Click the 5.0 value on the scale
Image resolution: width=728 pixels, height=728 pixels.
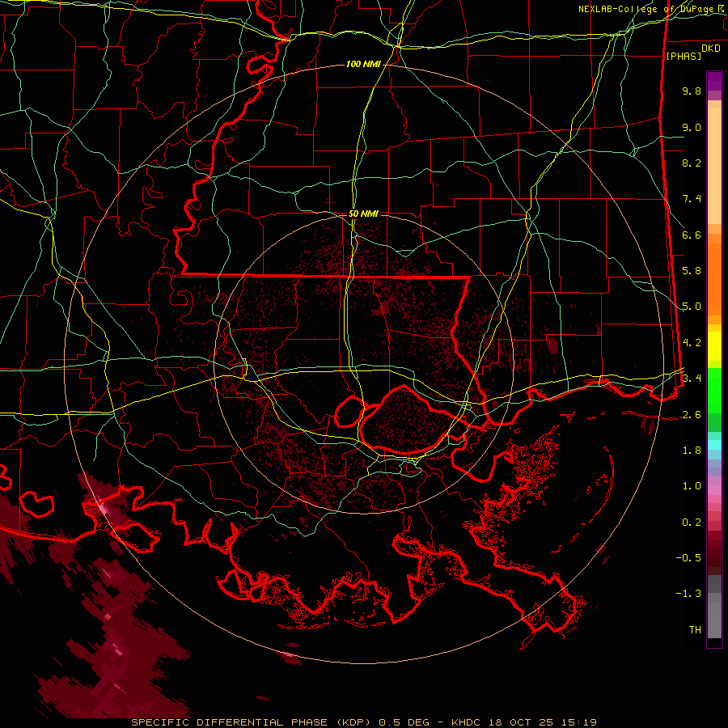[692, 307]
